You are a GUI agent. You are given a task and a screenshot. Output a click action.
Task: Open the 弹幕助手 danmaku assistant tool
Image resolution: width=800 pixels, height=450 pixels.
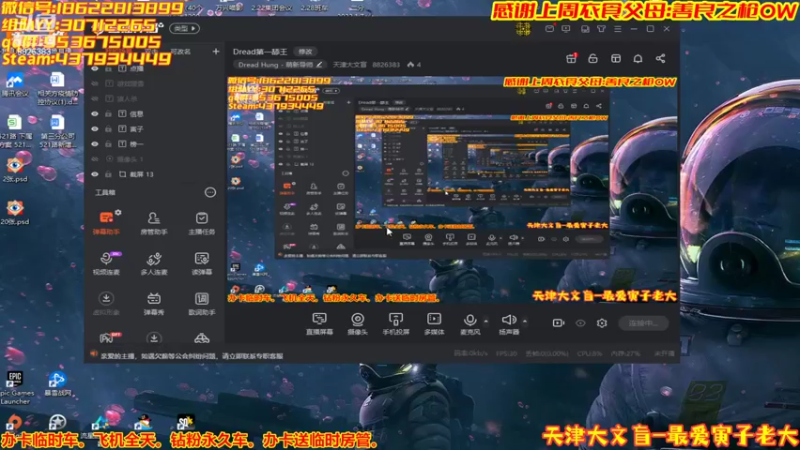pyautogui.click(x=106, y=222)
